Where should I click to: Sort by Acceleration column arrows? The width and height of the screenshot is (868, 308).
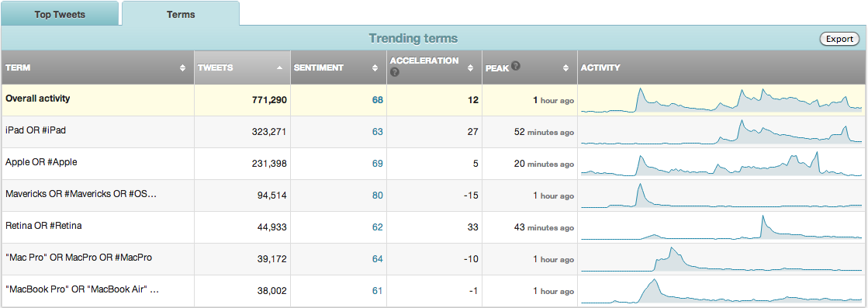pos(471,68)
